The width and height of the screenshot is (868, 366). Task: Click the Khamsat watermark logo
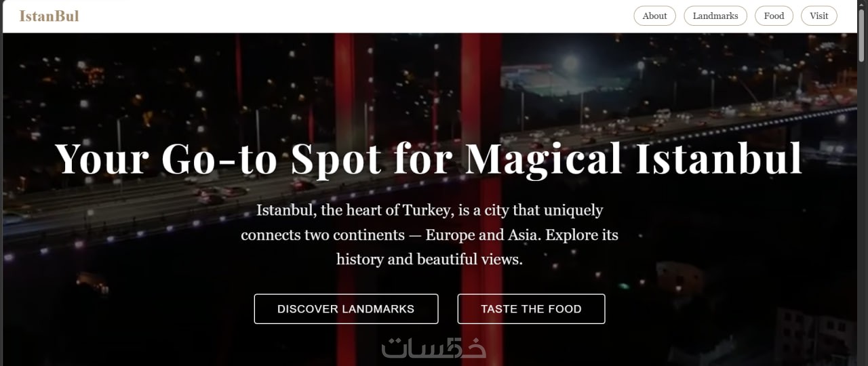pyautogui.click(x=433, y=348)
